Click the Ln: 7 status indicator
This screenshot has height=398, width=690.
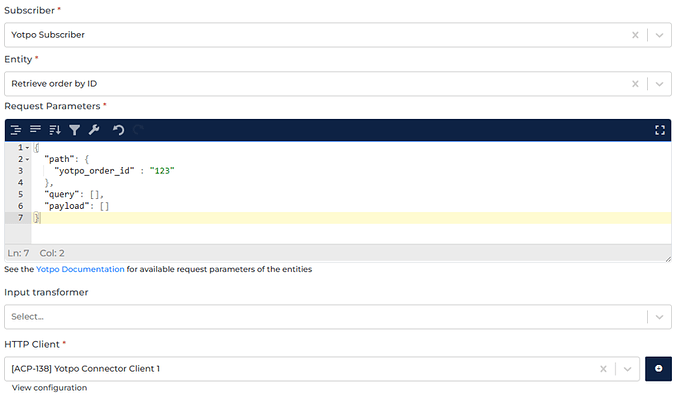click(18, 253)
